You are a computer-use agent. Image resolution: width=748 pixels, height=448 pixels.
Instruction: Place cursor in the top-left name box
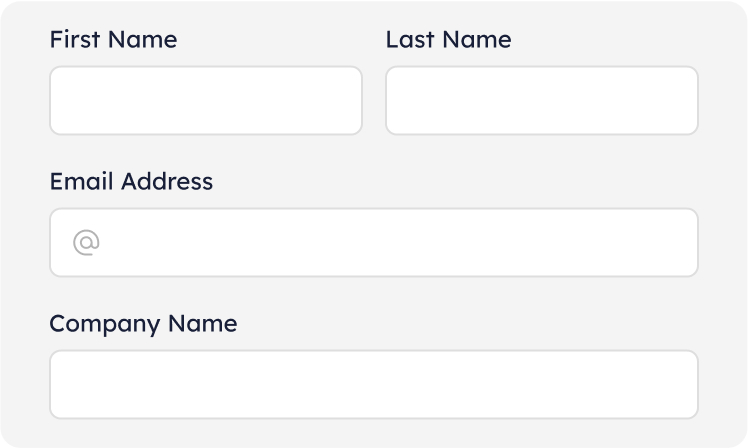point(205,100)
